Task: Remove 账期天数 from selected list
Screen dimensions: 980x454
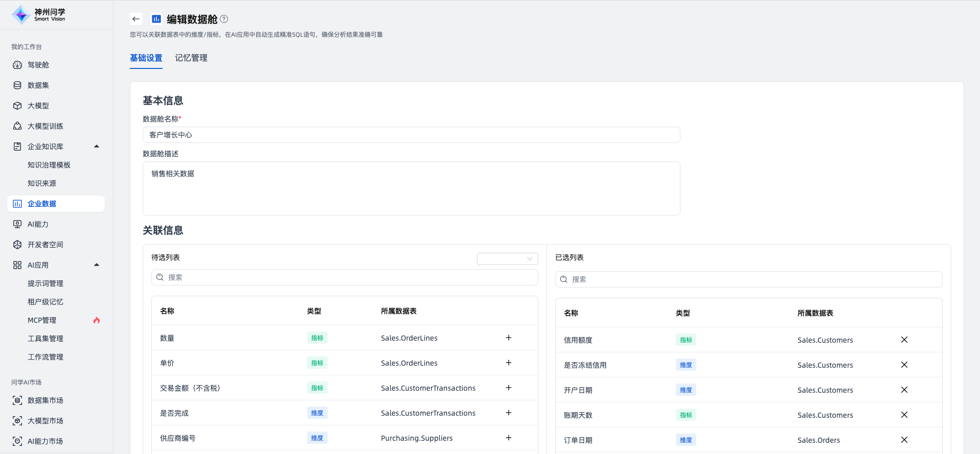Action: pos(904,415)
